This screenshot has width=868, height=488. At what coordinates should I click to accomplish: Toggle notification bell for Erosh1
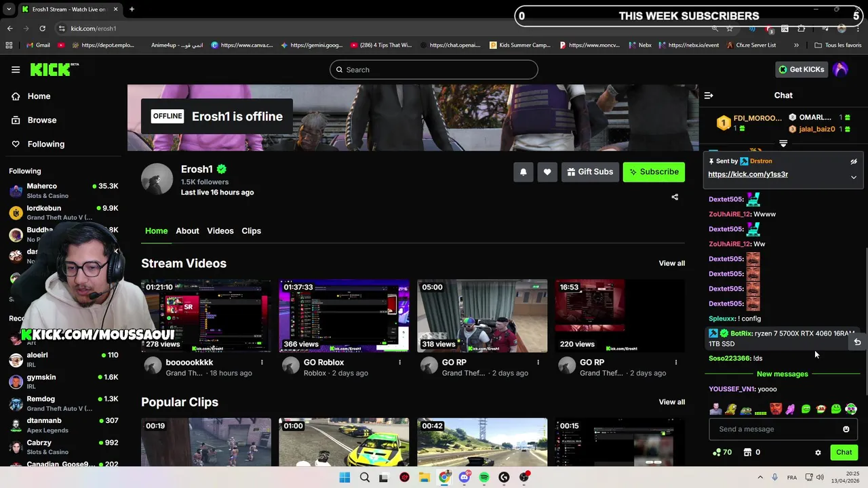[x=523, y=172]
